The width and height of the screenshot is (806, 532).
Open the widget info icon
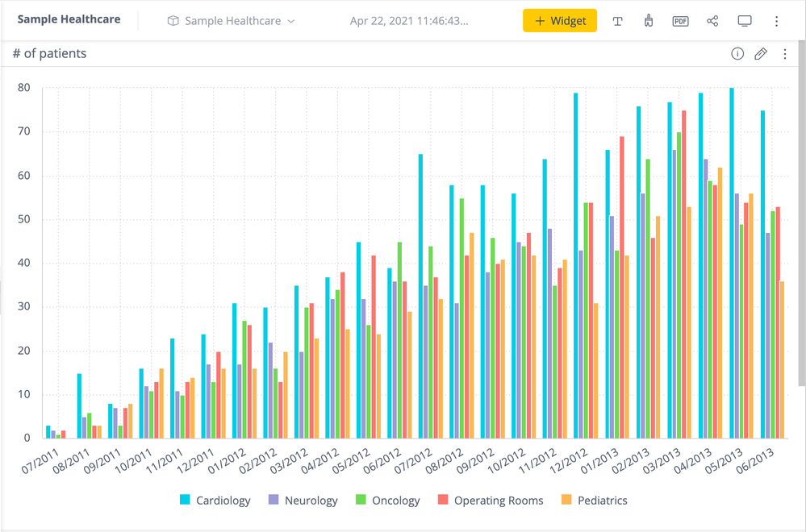737,54
